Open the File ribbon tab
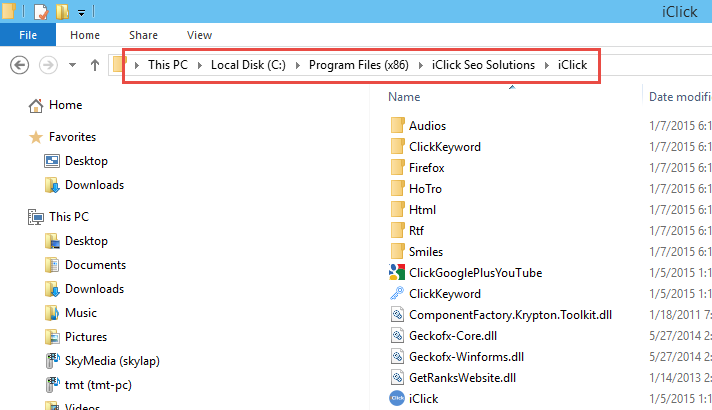712x410 pixels. click(28, 35)
